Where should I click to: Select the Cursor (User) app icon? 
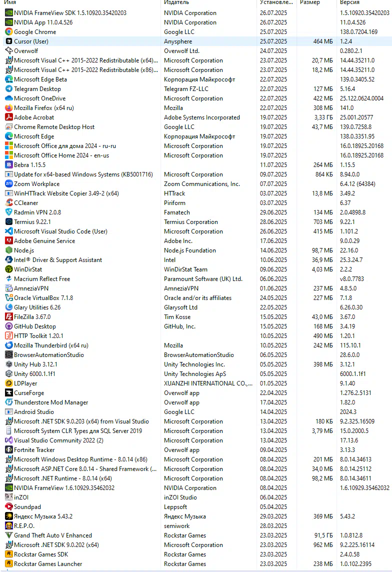pyautogui.click(x=9, y=41)
